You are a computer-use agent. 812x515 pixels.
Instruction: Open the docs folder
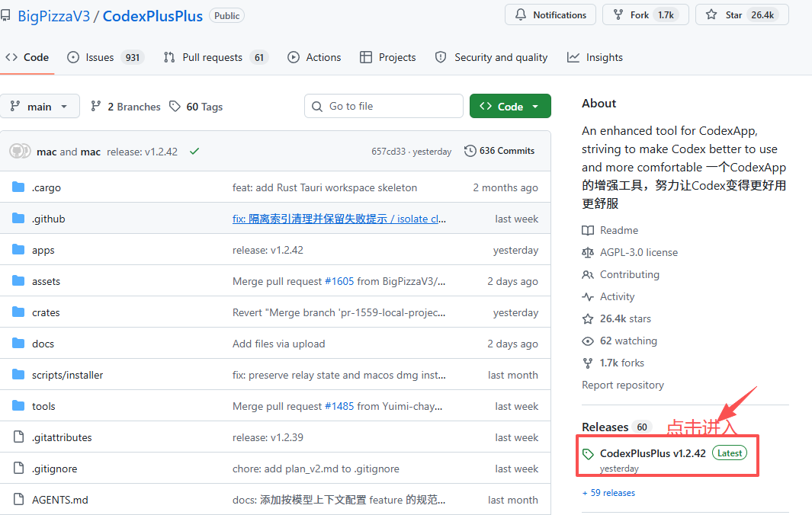(x=43, y=344)
